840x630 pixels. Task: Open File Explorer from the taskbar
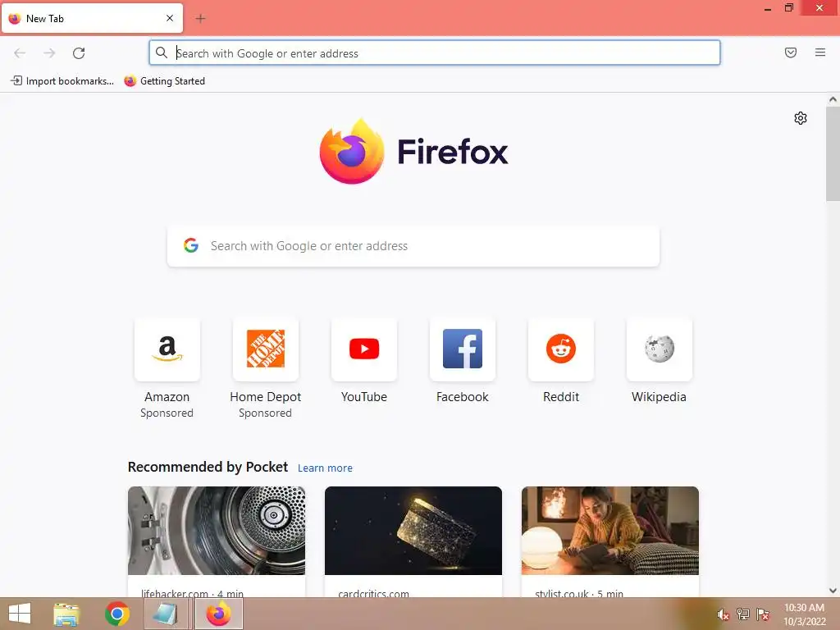(66, 614)
